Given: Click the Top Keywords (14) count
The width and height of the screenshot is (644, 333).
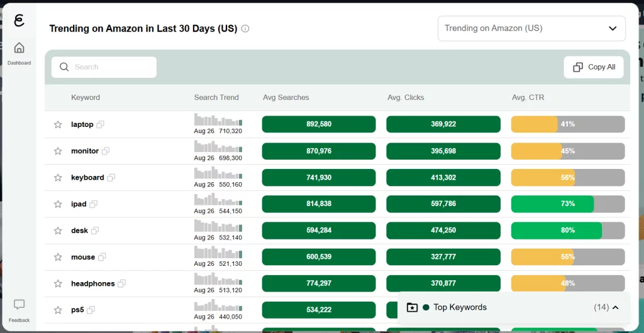Looking at the screenshot, I should (x=601, y=307).
